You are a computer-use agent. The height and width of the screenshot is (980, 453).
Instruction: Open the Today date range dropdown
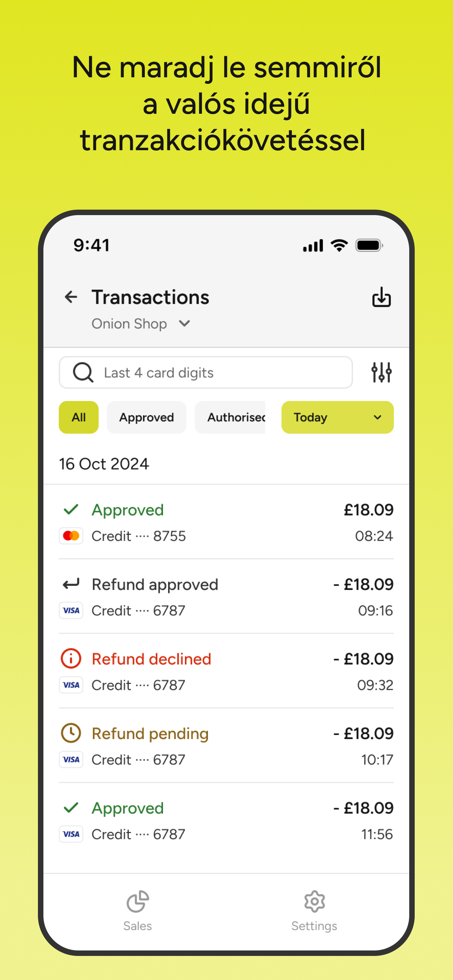click(x=338, y=417)
